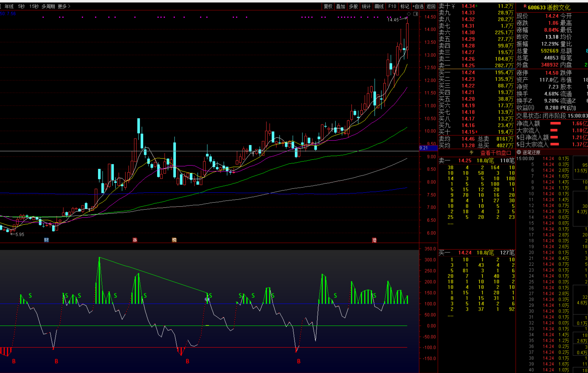The height and width of the screenshot is (373, 588).
Task: Click the 买均 13.28 average row
Action: [476, 146]
